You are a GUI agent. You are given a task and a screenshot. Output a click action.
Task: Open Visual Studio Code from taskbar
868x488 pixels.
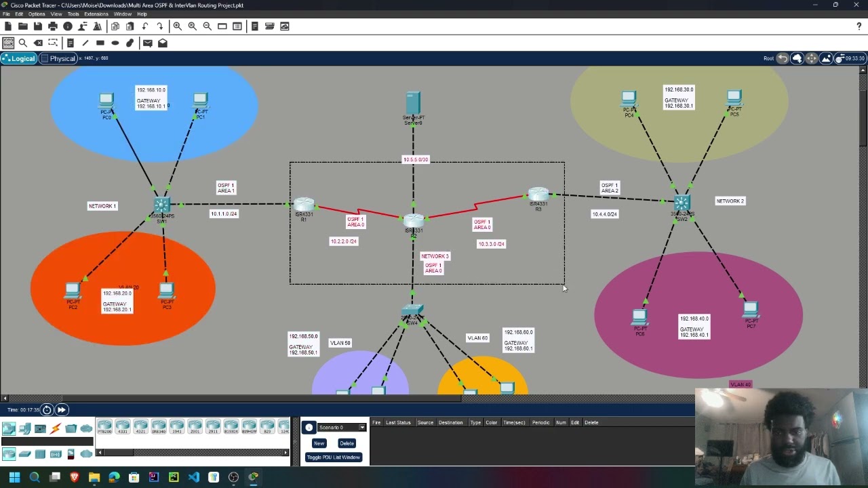tap(194, 477)
